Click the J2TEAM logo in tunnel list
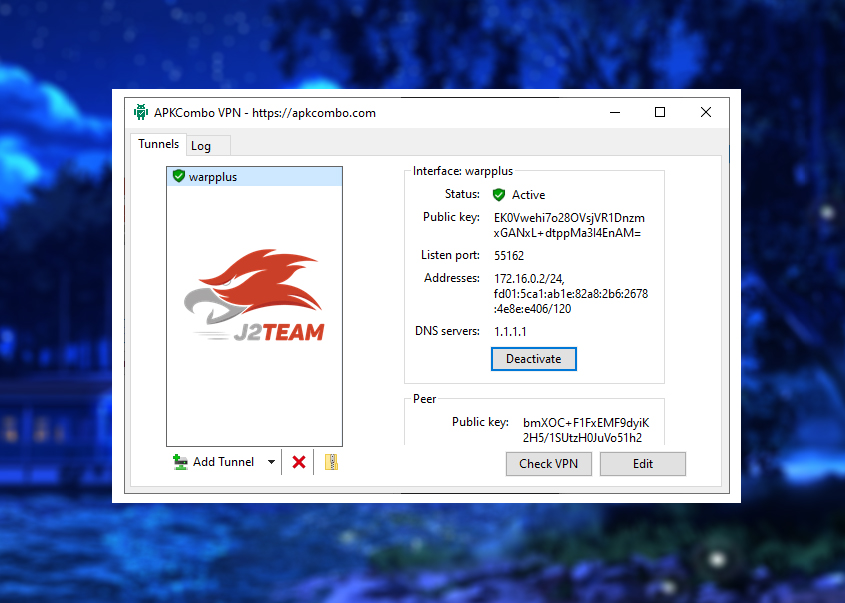The image size is (845, 603). point(254,295)
